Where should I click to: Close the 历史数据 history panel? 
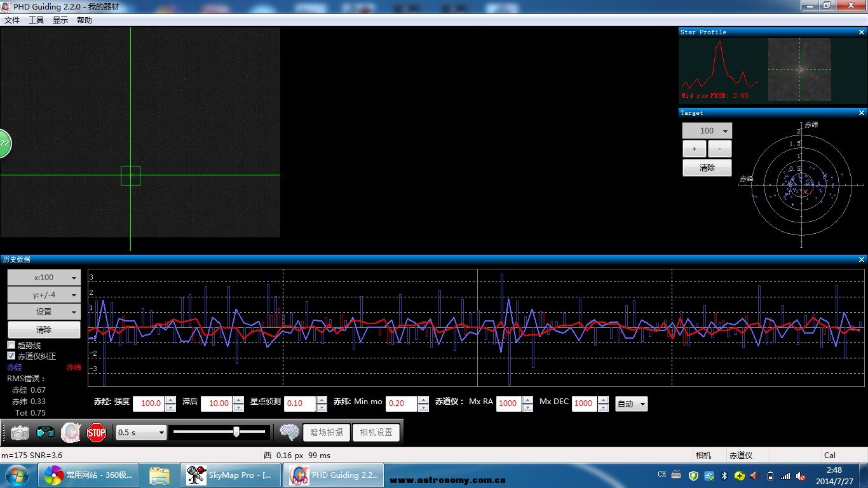(x=862, y=259)
